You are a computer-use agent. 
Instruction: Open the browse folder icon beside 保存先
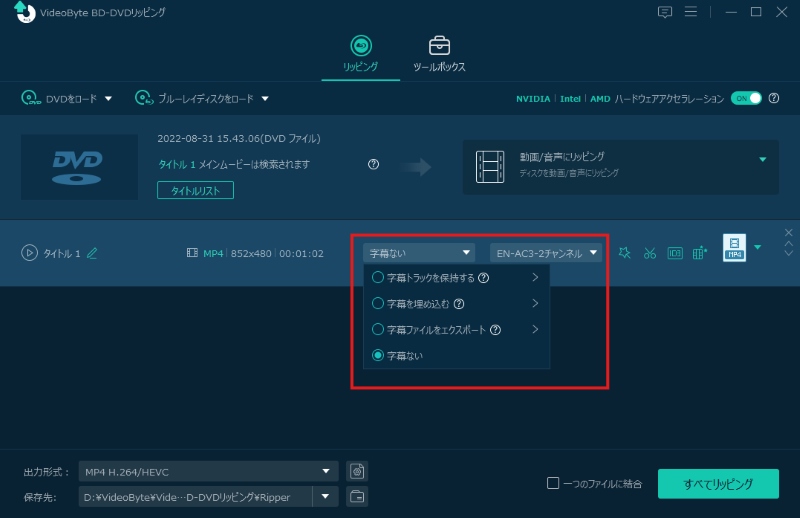[x=357, y=497]
